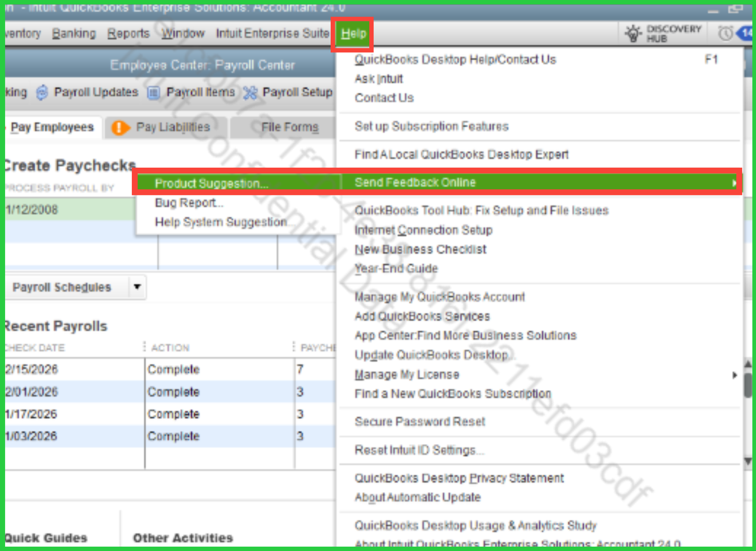Expand the Payroll Schedules dropdown arrow
756x551 pixels.
[137, 287]
